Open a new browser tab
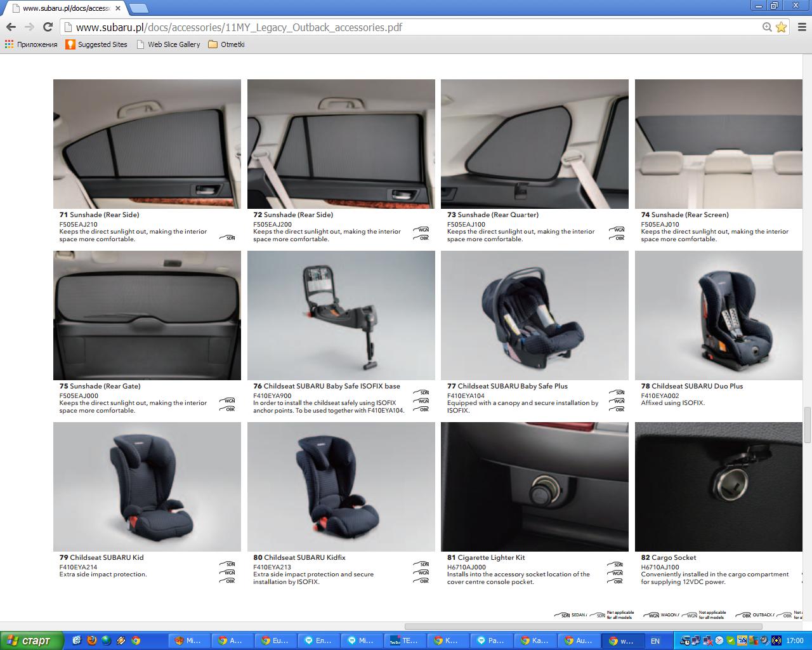 point(138,8)
